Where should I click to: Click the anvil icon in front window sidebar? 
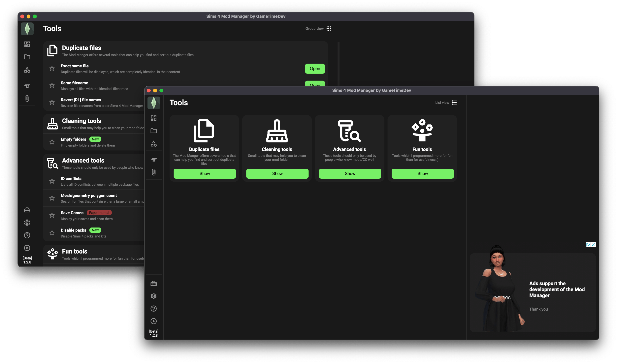tap(154, 160)
